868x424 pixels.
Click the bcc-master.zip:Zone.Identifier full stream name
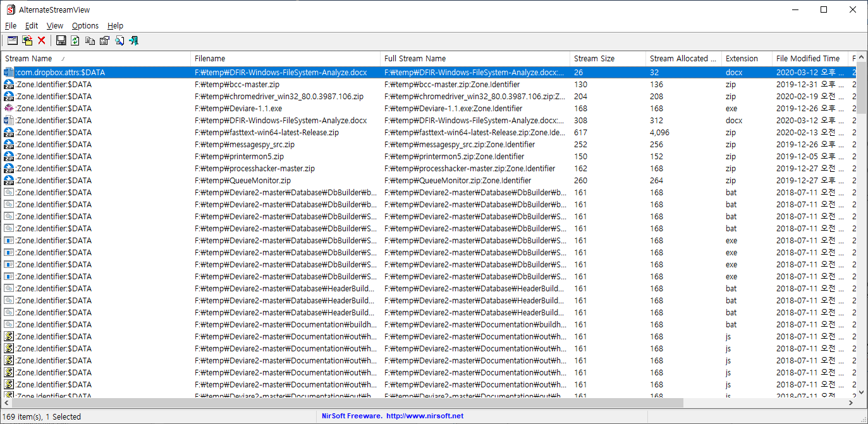(452, 84)
